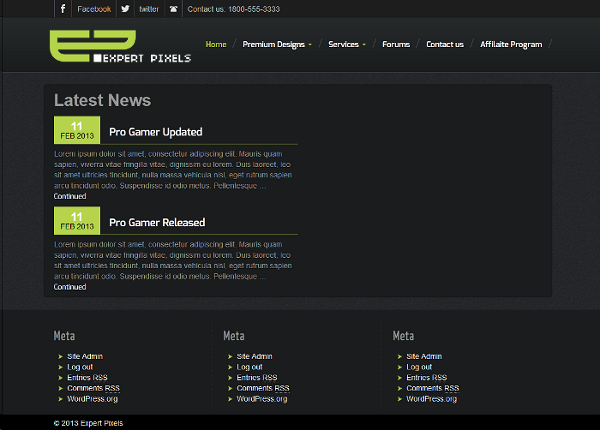
Task: Click the third Meta column heading
Action: coord(403,336)
